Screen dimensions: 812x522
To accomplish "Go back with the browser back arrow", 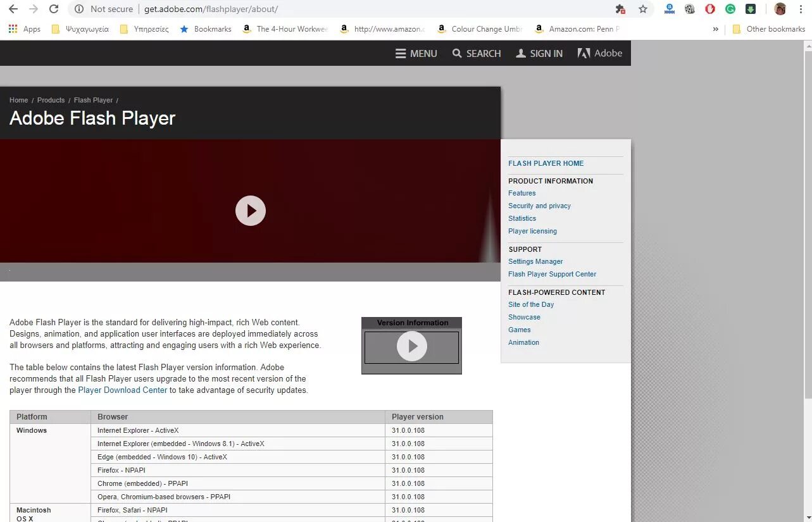I will pyautogui.click(x=13, y=9).
